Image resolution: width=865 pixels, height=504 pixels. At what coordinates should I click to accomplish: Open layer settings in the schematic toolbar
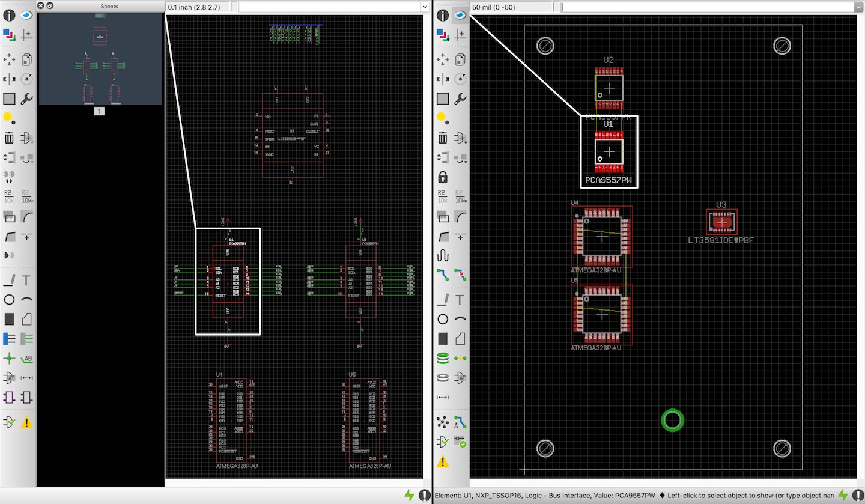click(10, 35)
